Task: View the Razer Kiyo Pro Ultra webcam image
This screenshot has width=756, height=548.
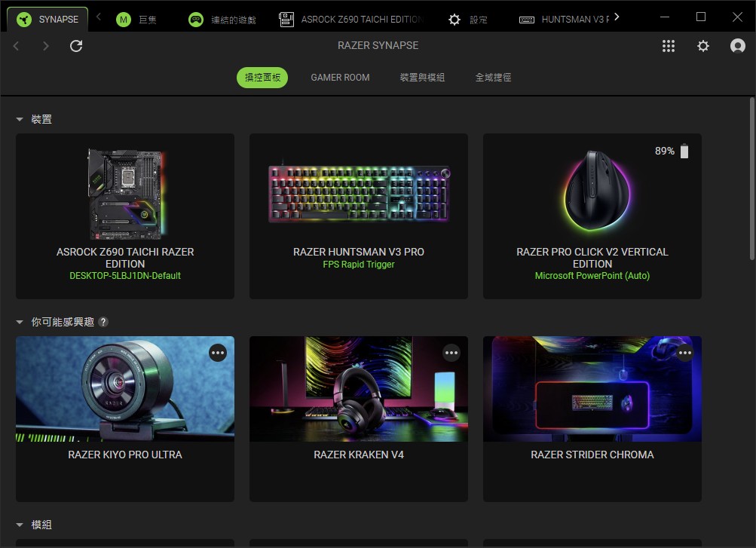Action: (125, 389)
